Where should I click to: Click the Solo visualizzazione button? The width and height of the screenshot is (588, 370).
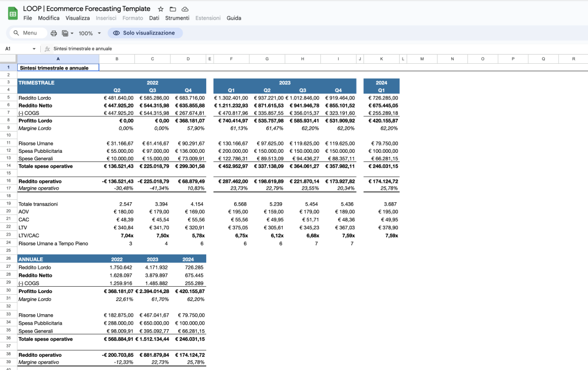pyautogui.click(x=145, y=33)
